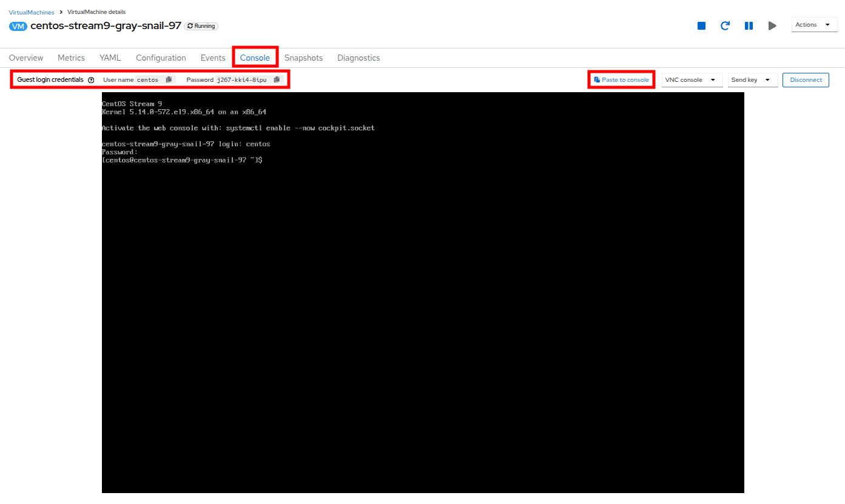845x504 pixels.
Task: Open the Guest login credentials help icon
Action: [91, 79]
